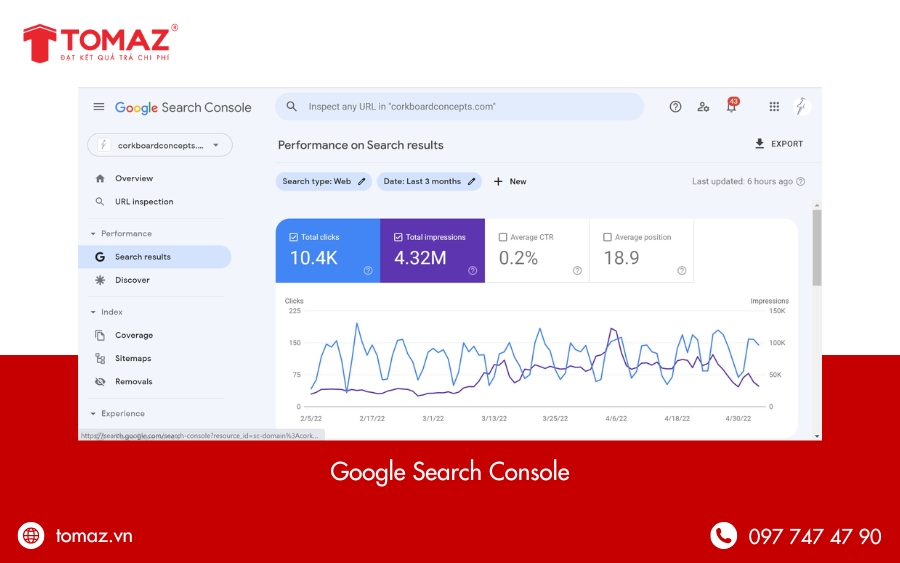Open notifications bell with 43 badge
Image resolution: width=900 pixels, height=563 pixels.
coord(732,105)
